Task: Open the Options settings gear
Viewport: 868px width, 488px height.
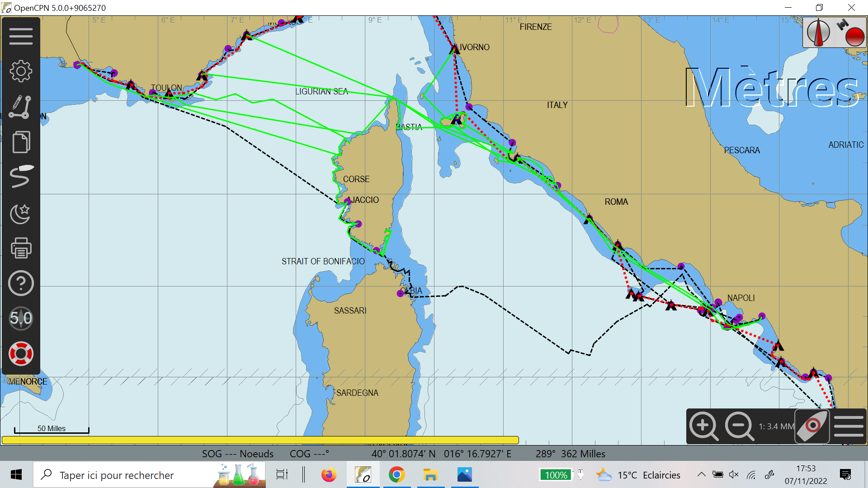Action: point(21,71)
